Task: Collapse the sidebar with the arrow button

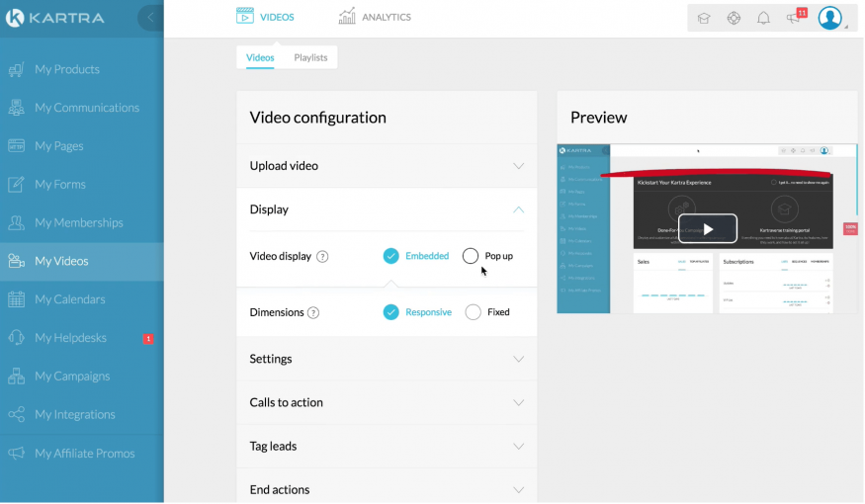Action: (x=150, y=18)
